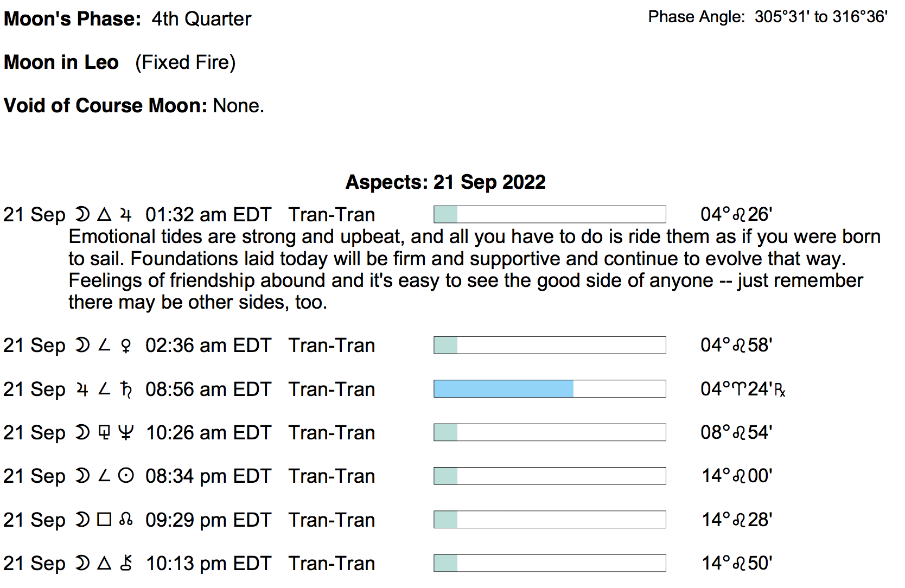The width and height of the screenshot is (905, 588).
Task: Click the progress bar in the 01:32 am row
Action: (x=549, y=214)
